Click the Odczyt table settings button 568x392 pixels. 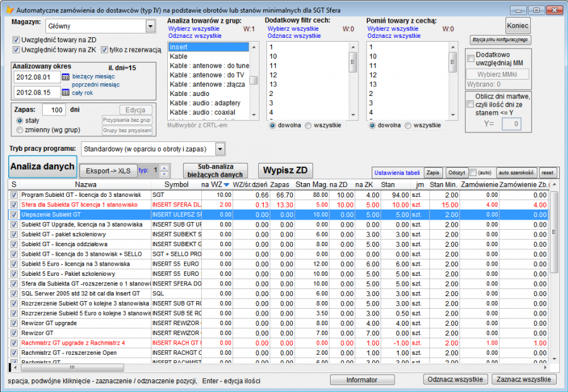point(456,173)
